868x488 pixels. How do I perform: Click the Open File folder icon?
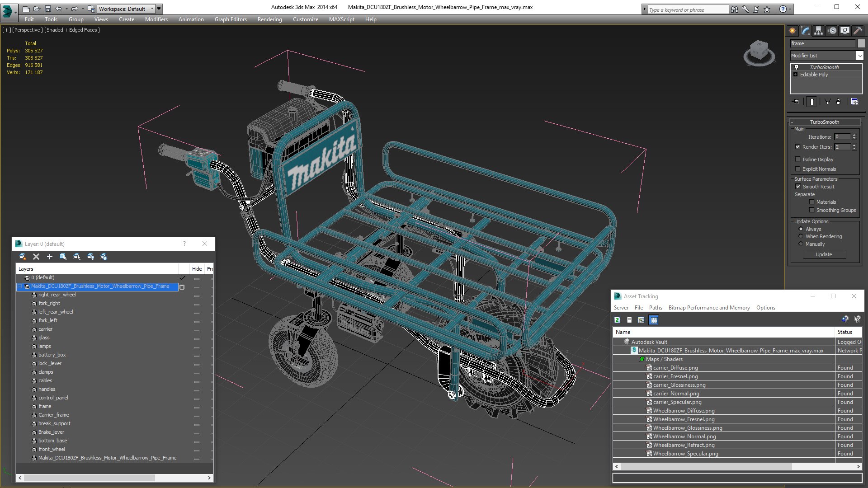click(x=37, y=9)
